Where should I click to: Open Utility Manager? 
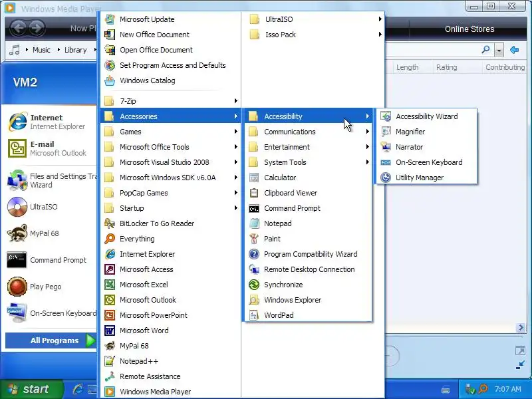[426, 178]
